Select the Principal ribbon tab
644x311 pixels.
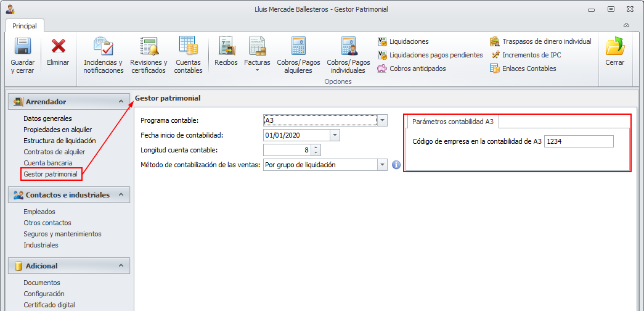click(25, 26)
